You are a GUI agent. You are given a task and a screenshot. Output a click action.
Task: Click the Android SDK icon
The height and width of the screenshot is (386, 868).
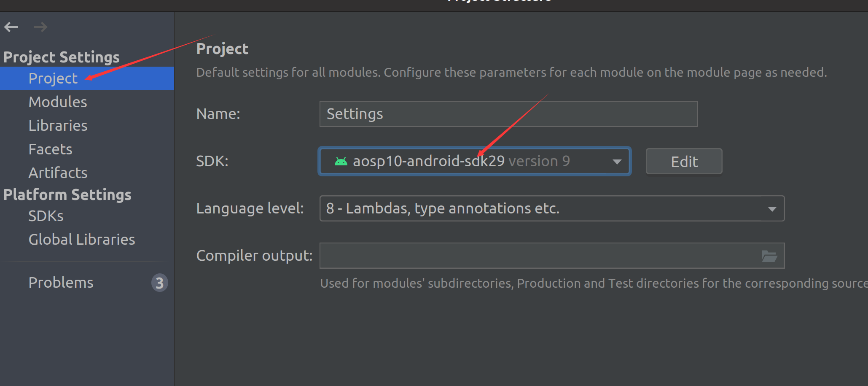[341, 161]
